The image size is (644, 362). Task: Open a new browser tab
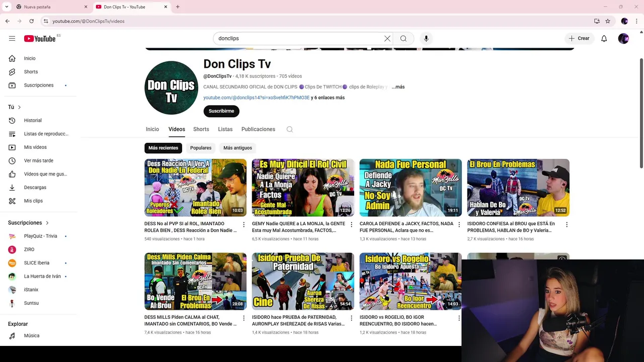click(178, 7)
